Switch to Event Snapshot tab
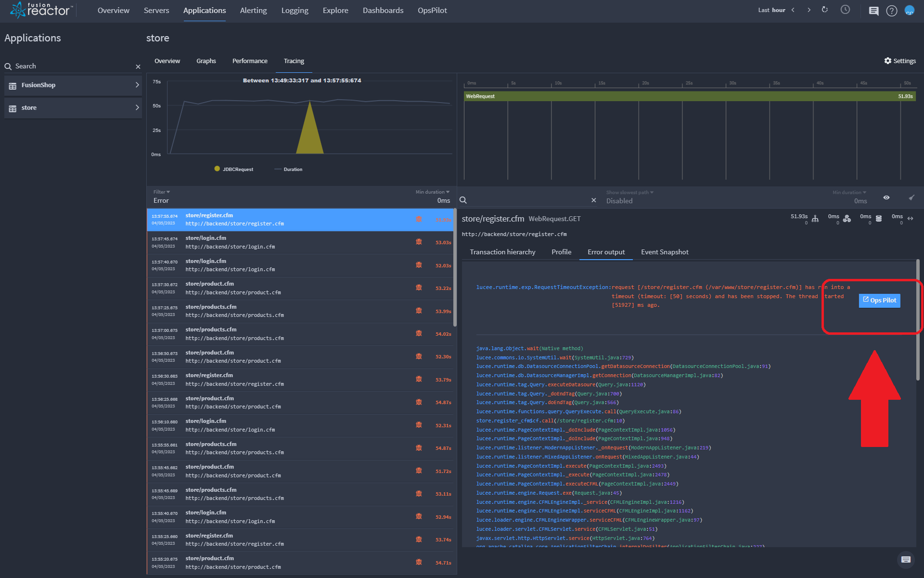The width and height of the screenshot is (924, 578). tap(665, 252)
